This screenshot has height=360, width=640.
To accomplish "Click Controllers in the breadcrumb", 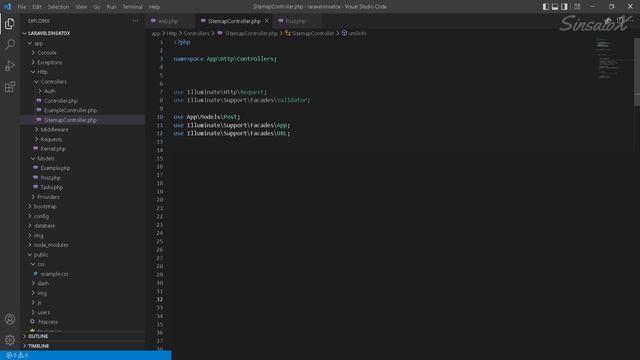I will (196, 33).
